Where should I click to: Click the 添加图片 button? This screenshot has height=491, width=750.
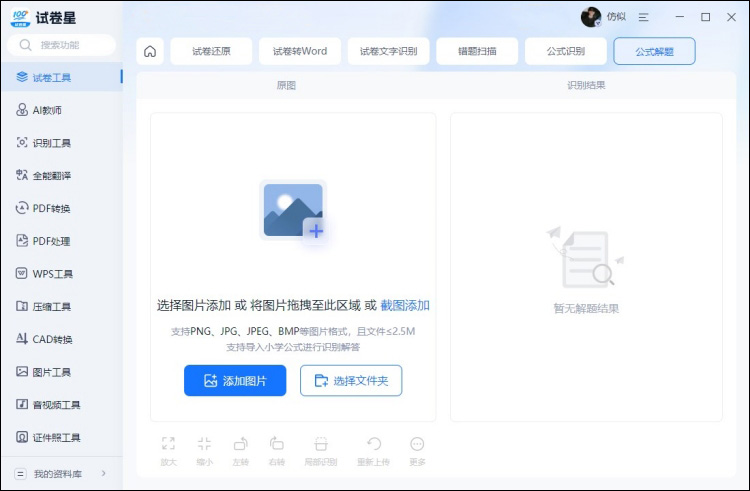coord(235,381)
